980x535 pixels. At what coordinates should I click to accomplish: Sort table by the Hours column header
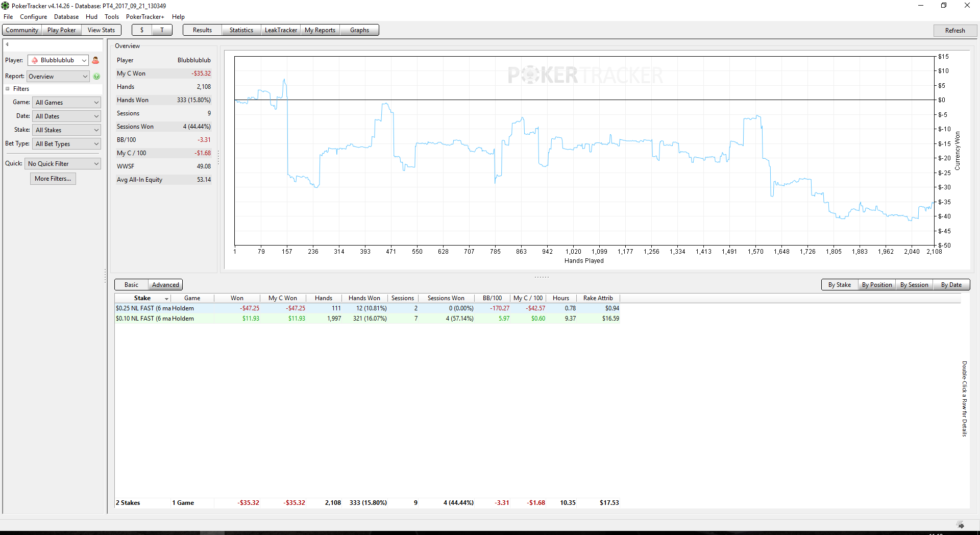coord(561,298)
